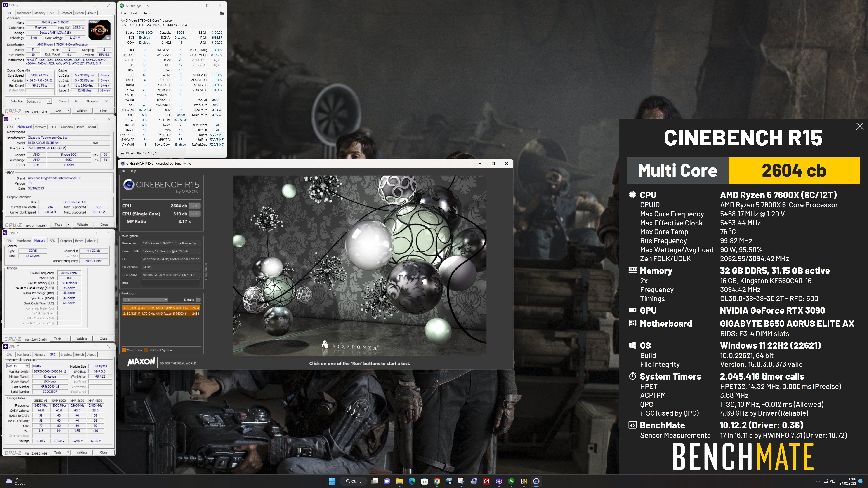Screen dimensions: 868x488
Task: Open the red AIDA64 taskbar icon
Action: click(x=487, y=481)
